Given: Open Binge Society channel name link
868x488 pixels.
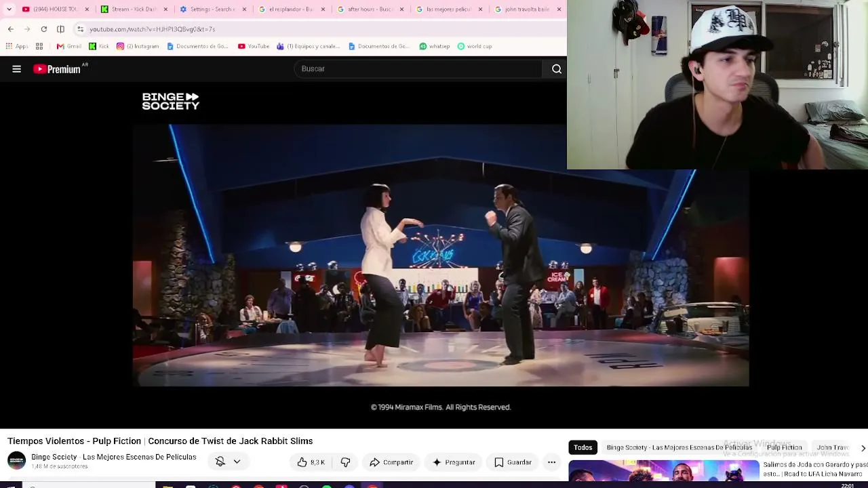Looking at the screenshot, I should tap(113, 457).
